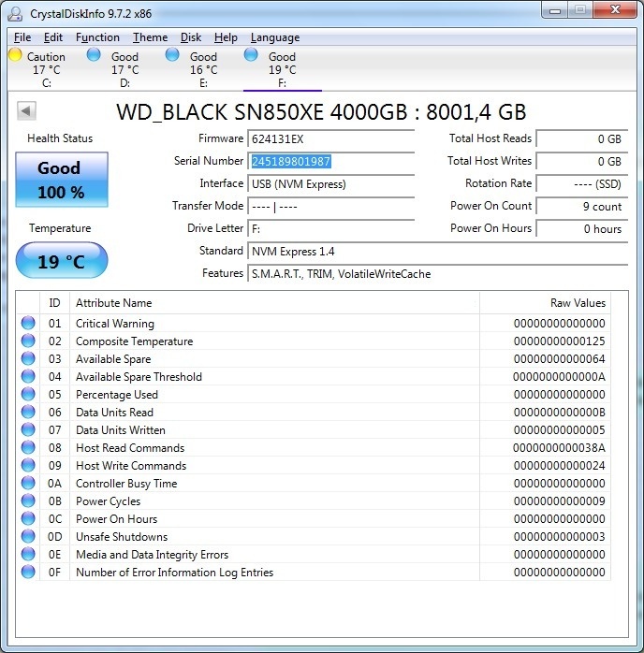Click the Power On Count value 9 count
The image size is (644, 653).
coord(582,206)
